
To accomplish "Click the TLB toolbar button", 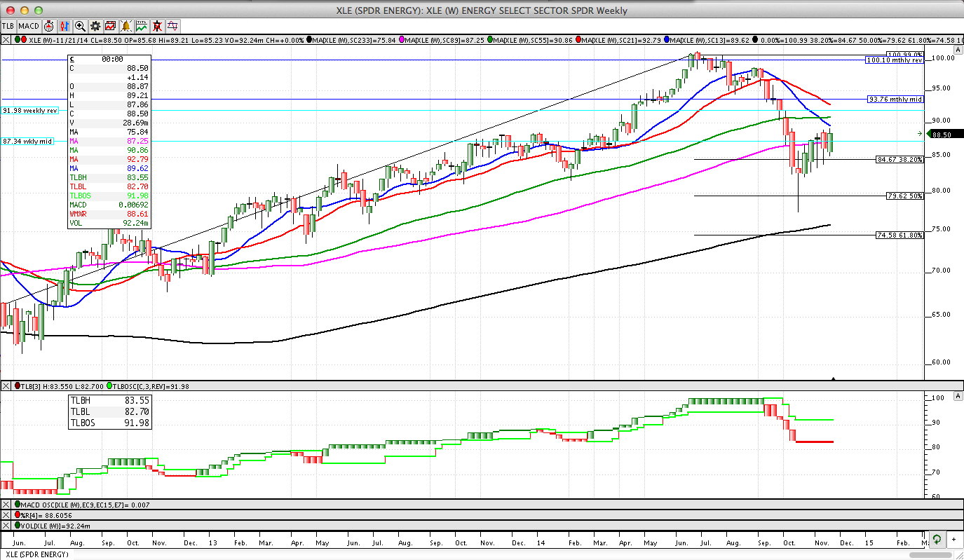I will (8, 26).
